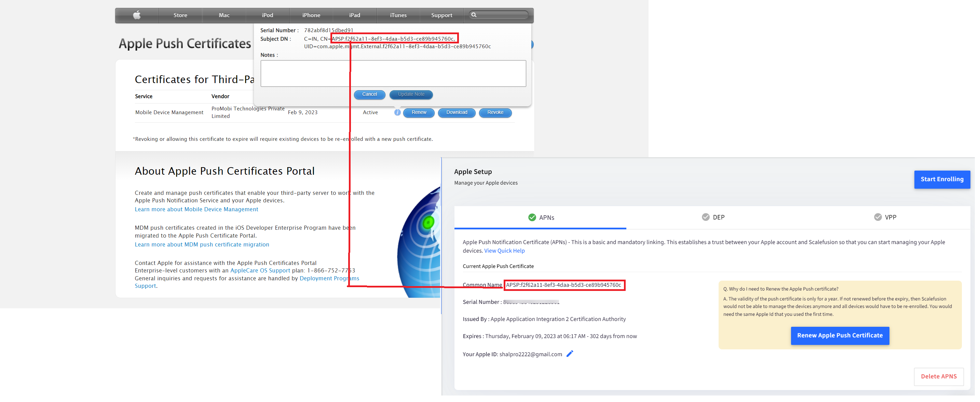Renew the Mobile Device Management certificate
The image size is (980, 402).
pos(419,113)
